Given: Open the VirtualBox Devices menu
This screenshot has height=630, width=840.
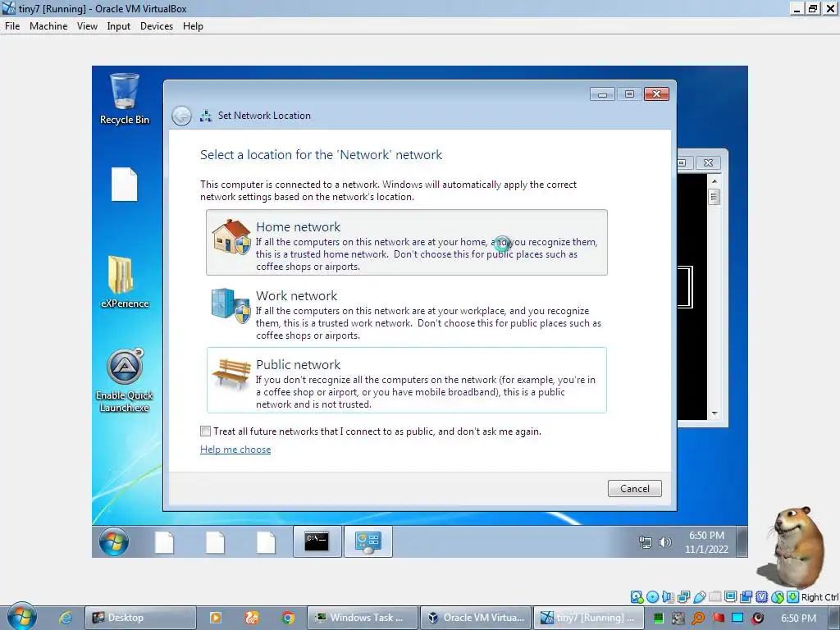Looking at the screenshot, I should 157,26.
